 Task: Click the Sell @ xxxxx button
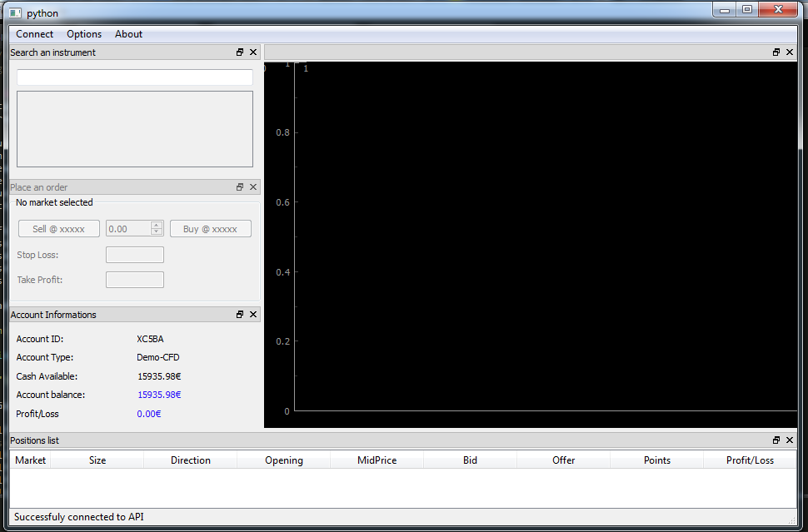[59, 229]
